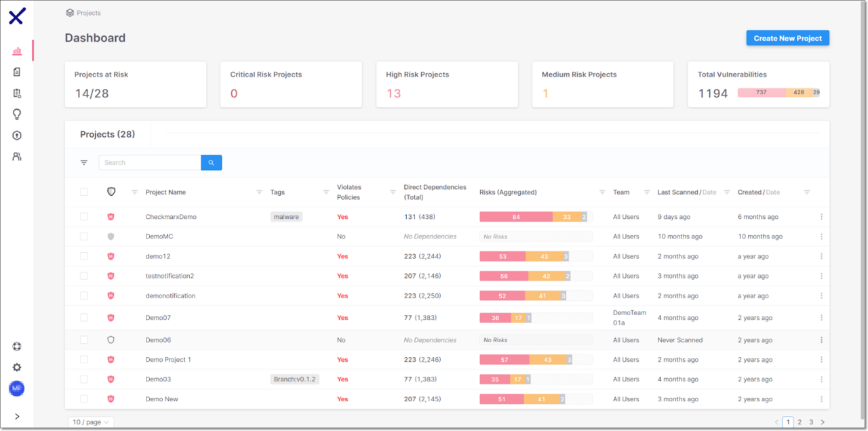Open the settings gear in the sidebar
868x431 pixels.
coord(17,367)
